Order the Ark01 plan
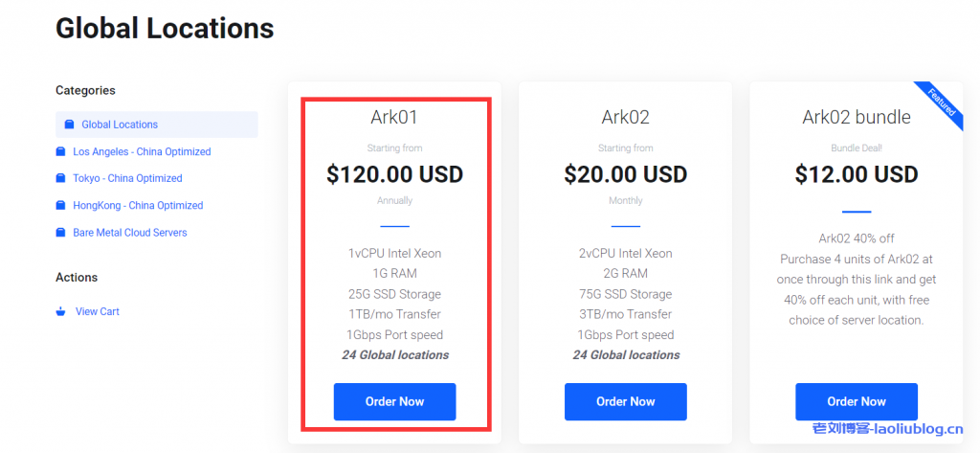The width and height of the screenshot is (980, 453). pos(394,401)
